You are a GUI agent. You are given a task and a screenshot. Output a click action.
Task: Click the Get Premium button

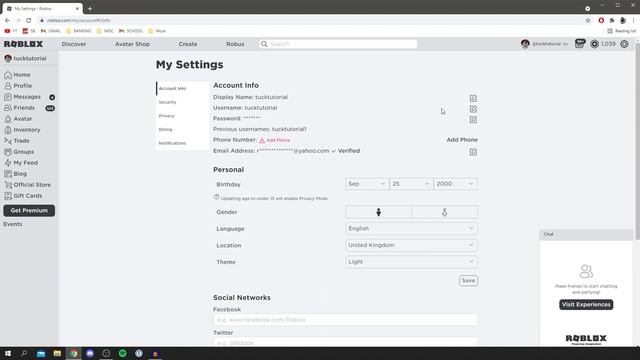[x=29, y=211]
